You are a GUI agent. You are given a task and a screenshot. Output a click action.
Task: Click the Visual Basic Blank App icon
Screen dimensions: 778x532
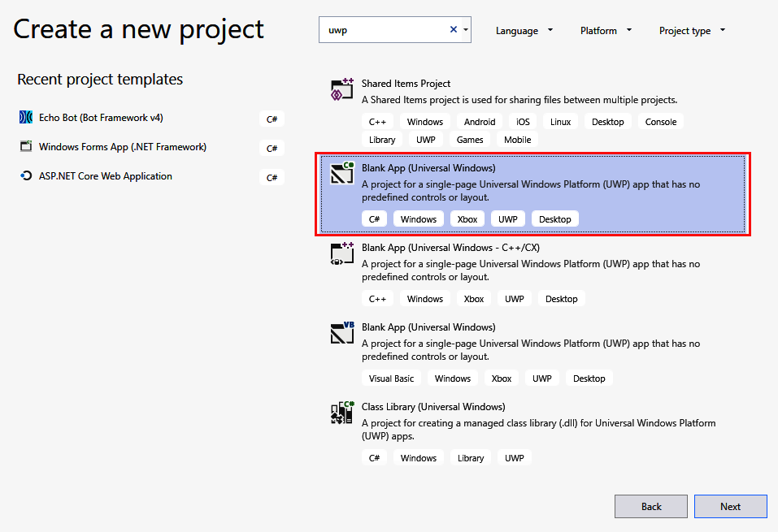click(342, 333)
